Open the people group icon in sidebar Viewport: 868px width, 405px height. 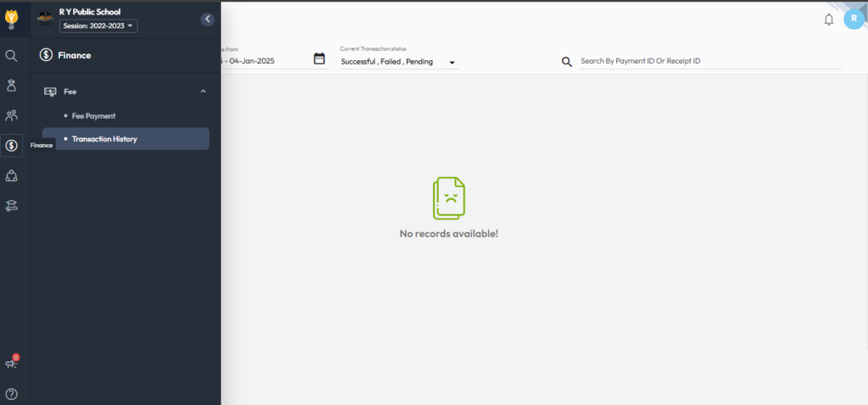[12, 115]
